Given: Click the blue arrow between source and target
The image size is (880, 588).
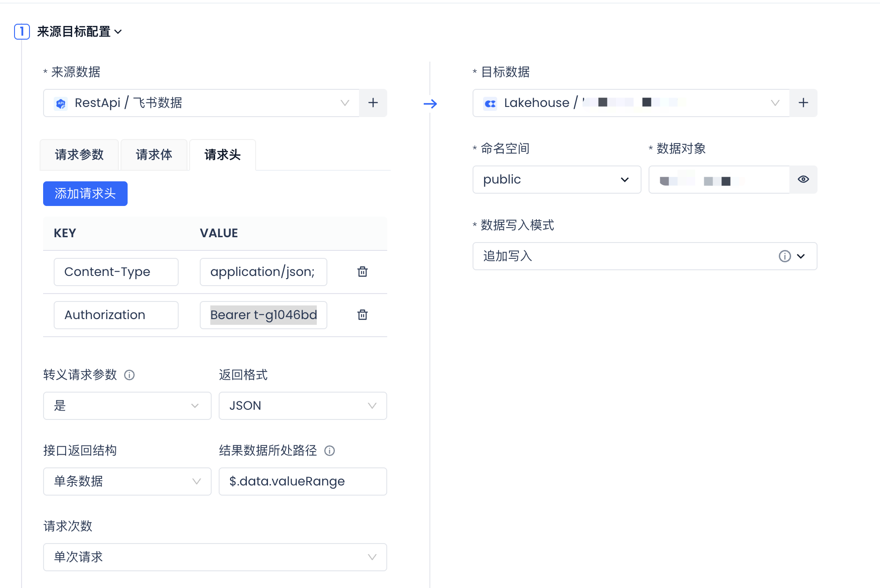Looking at the screenshot, I should point(430,104).
